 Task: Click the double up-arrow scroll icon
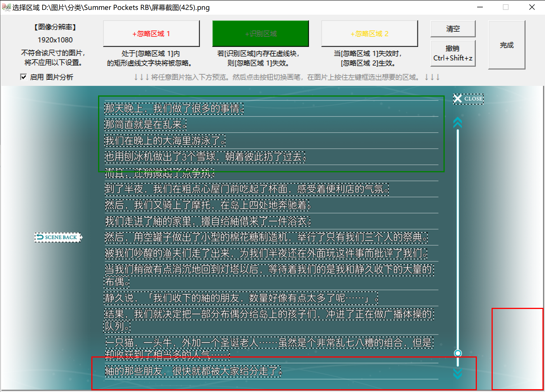pyautogui.click(x=458, y=122)
